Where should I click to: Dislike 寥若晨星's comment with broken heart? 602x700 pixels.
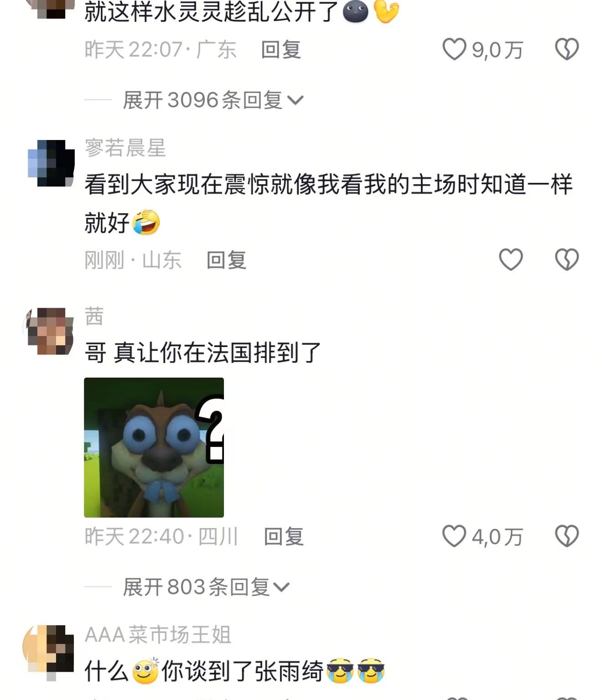coord(566,259)
